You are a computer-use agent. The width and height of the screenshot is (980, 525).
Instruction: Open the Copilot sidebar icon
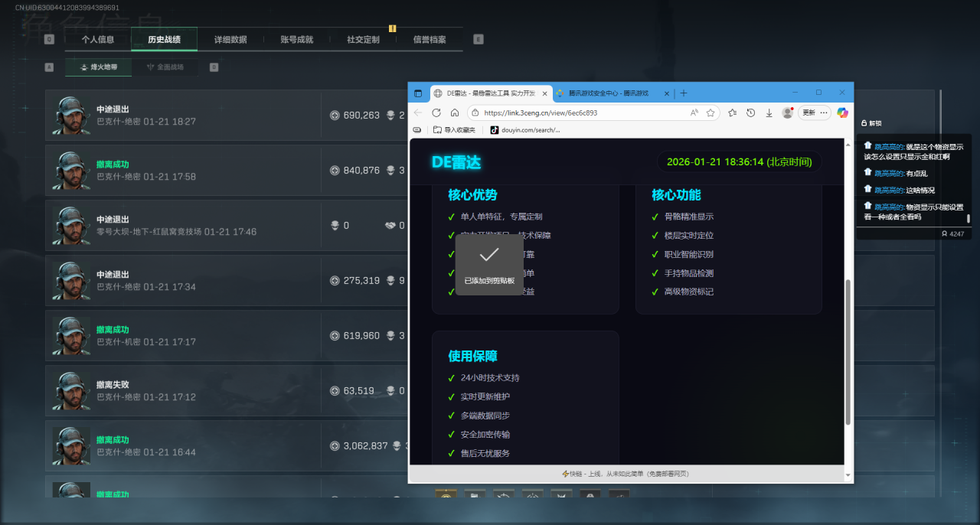pos(842,112)
